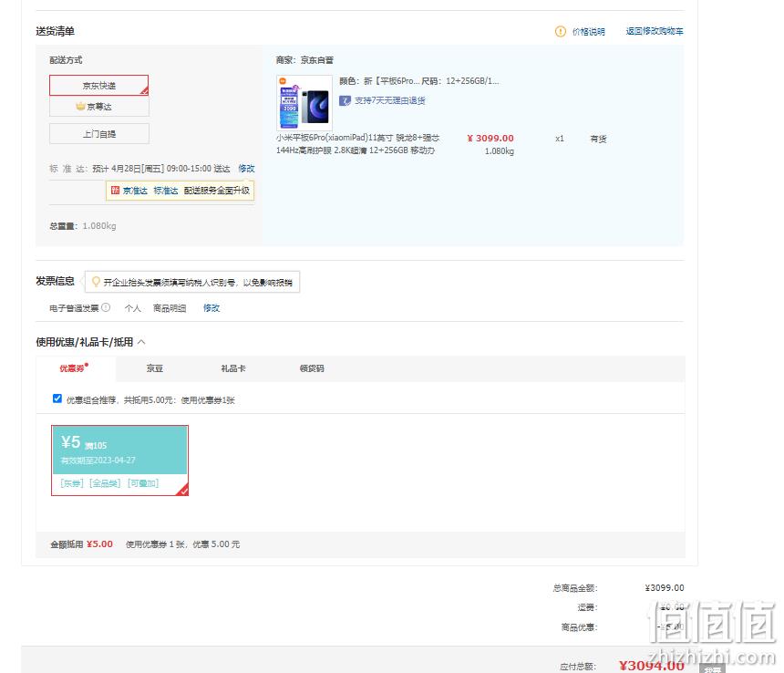Click the 总重量 1.080kg text
784x673 pixels.
[82, 226]
